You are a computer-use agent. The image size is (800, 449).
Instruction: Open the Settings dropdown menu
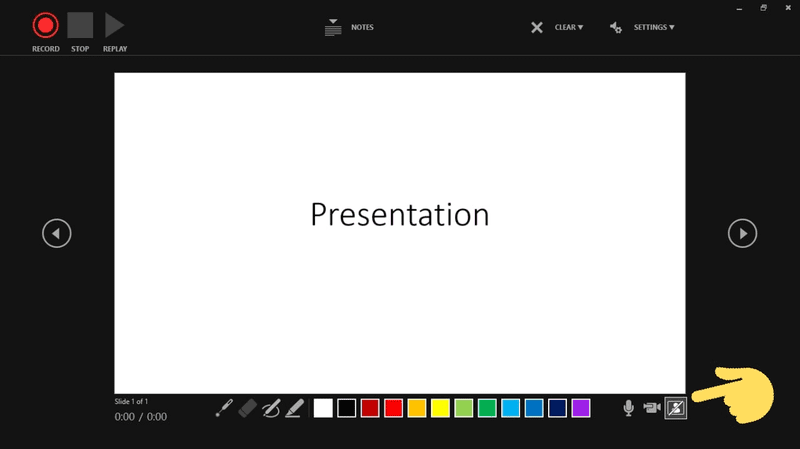click(642, 28)
